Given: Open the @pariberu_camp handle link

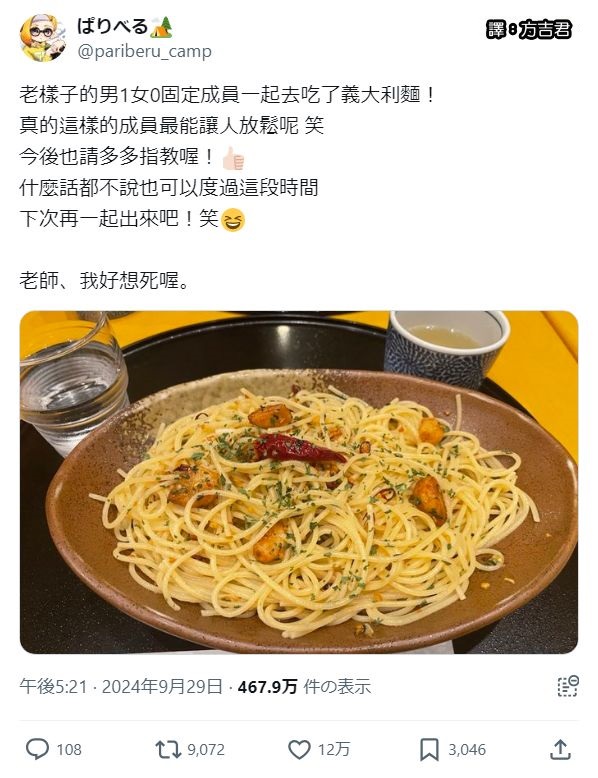Looking at the screenshot, I should pyautogui.click(x=144, y=51).
